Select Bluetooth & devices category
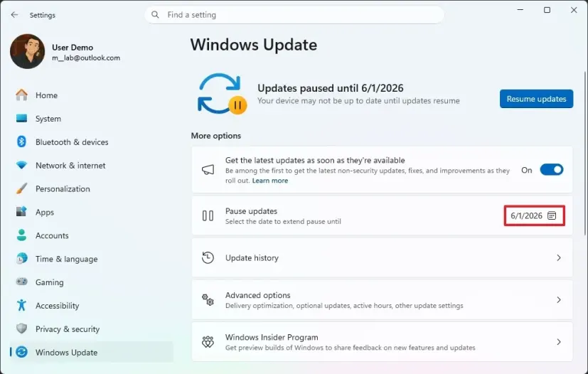 [x=72, y=141]
